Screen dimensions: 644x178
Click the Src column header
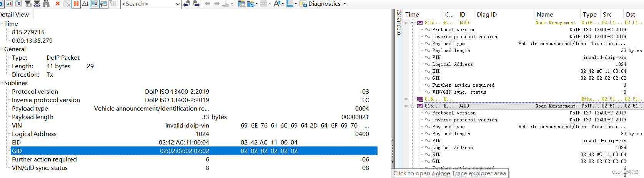(x=607, y=14)
